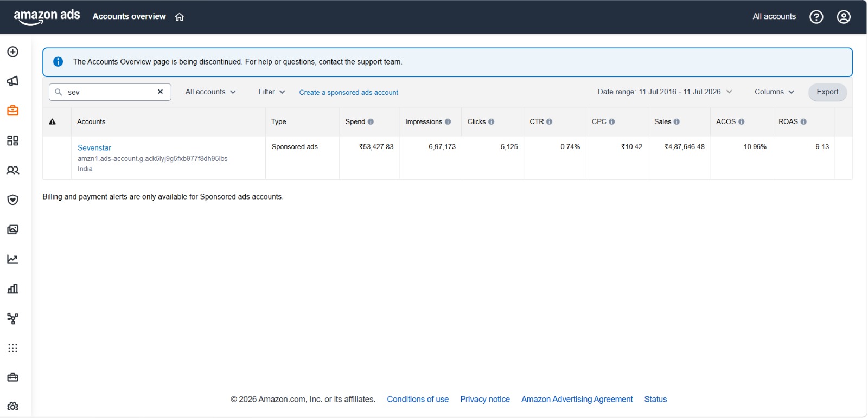The image size is (868, 418).
Task: Click the CPC info icon
Action: [x=612, y=122]
